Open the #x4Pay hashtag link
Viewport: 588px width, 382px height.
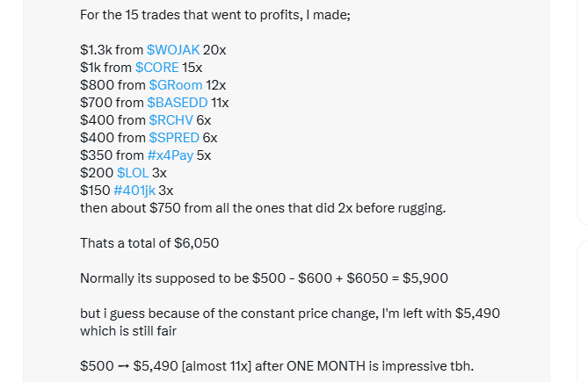point(171,155)
